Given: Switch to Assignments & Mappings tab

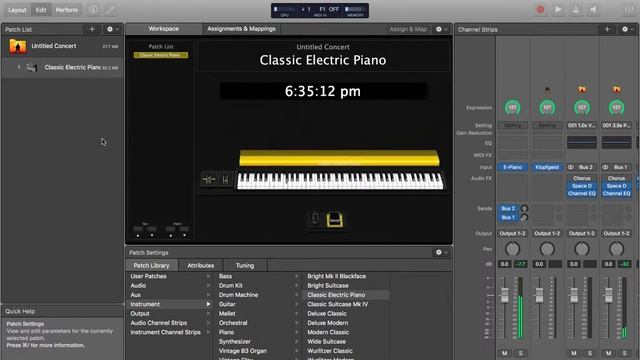Looking at the screenshot, I should point(241,29).
